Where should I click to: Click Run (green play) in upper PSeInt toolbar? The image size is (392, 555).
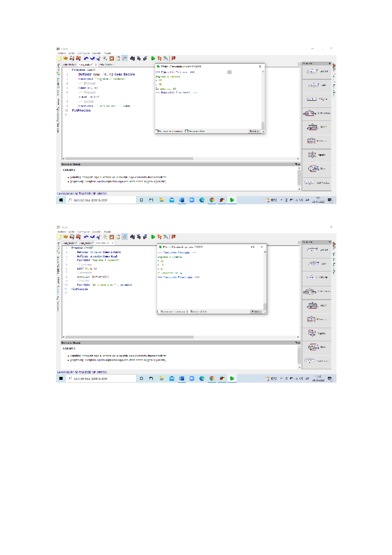click(x=153, y=59)
